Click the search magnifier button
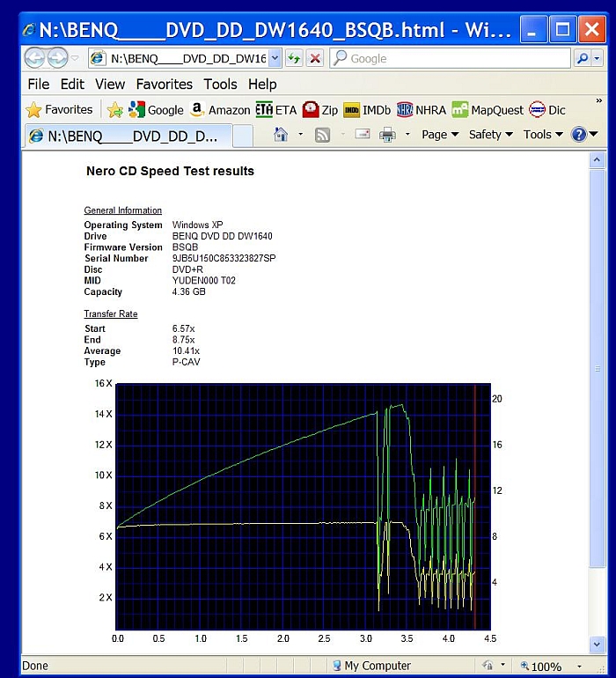The height and width of the screenshot is (678, 616). pos(582,58)
